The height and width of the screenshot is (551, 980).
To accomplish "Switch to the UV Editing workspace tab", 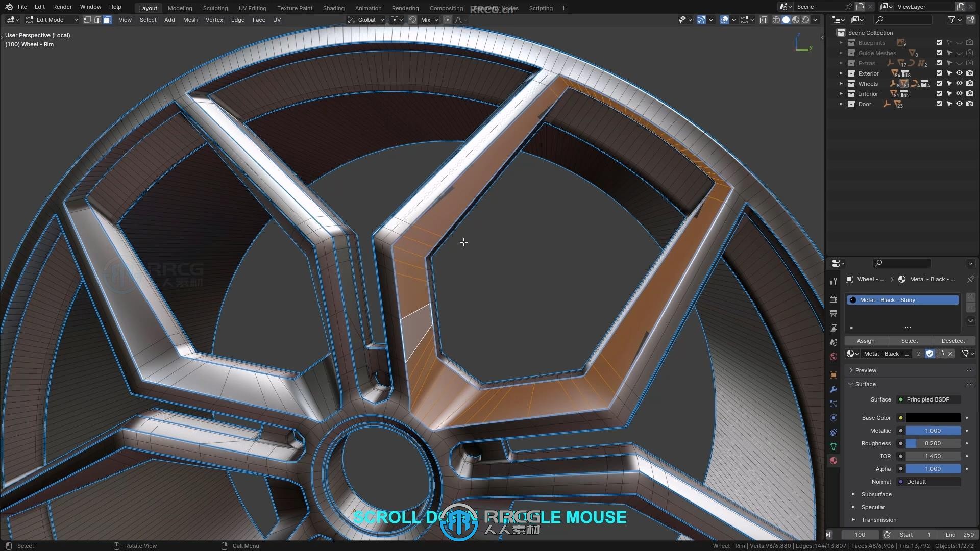I will pyautogui.click(x=253, y=8).
